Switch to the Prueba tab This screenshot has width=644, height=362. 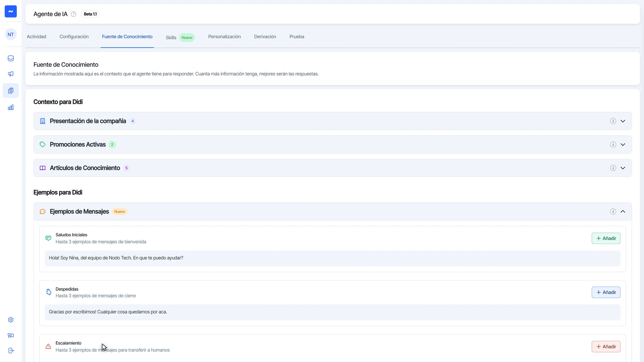(x=297, y=37)
